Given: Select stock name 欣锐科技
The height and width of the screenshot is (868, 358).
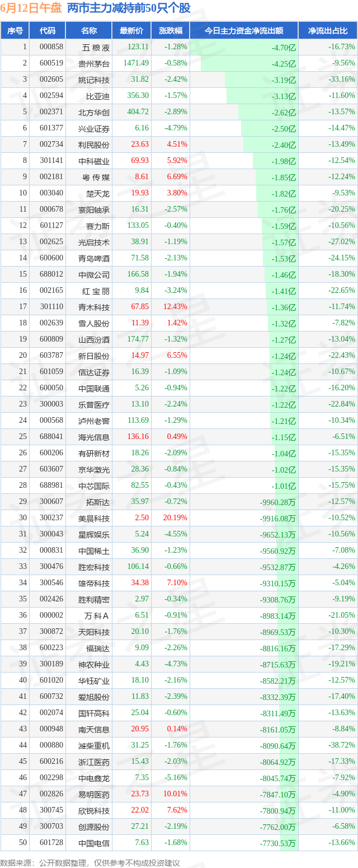Looking at the screenshot, I should point(95,810).
